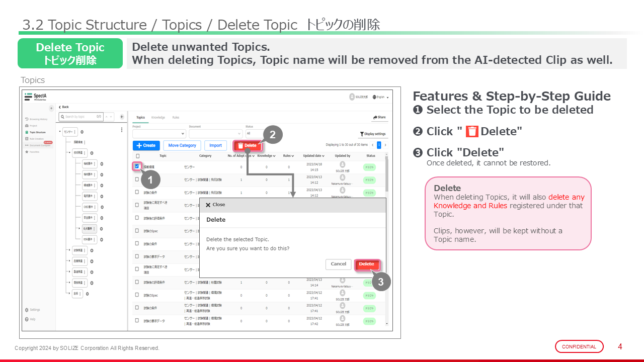
Task: Check the 試験の条件 row checkbox
Action: 137,192
